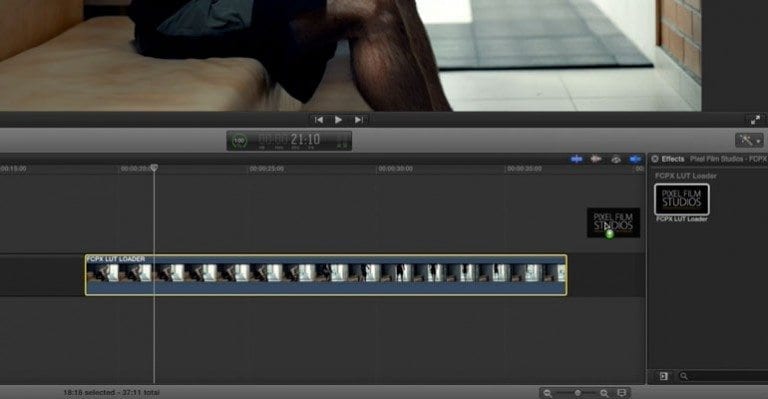Click the Effects panel title
768x399 pixels.
point(672,159)
